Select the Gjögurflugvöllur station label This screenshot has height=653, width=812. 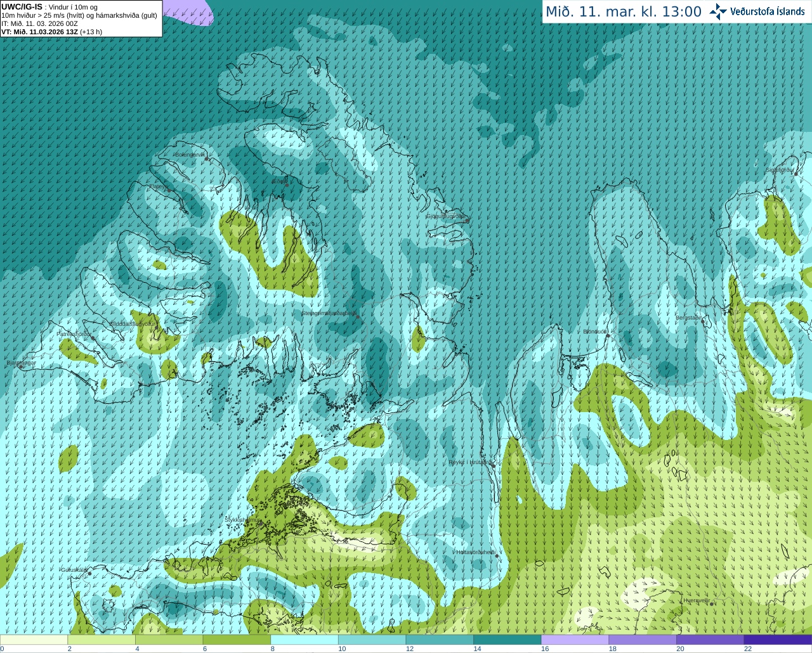pos(447,216)
